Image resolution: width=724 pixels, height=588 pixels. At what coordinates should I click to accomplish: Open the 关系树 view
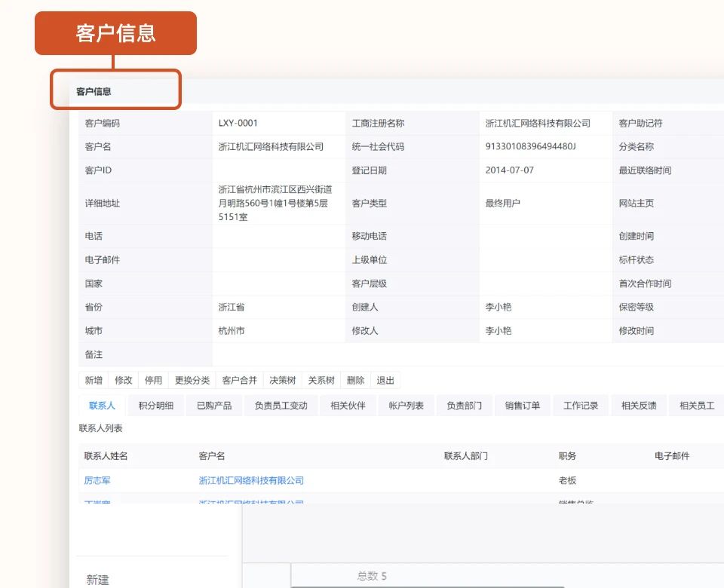(321, 380)
